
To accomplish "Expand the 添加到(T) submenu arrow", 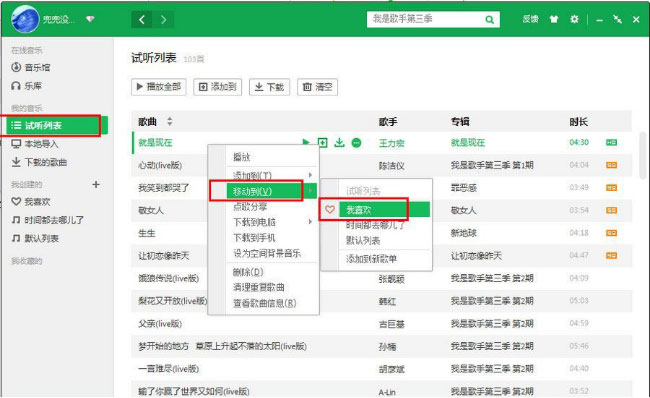I will [x=310, y=175].
